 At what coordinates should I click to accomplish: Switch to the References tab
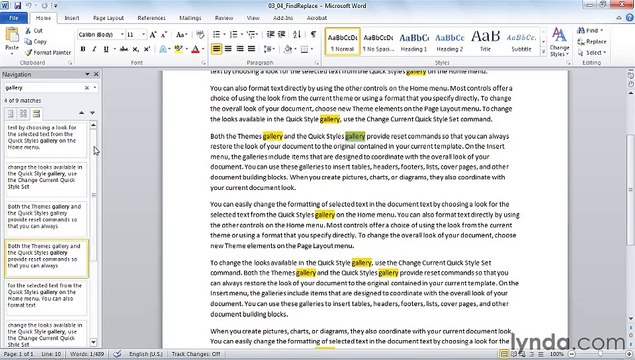[x=151, y=18]
